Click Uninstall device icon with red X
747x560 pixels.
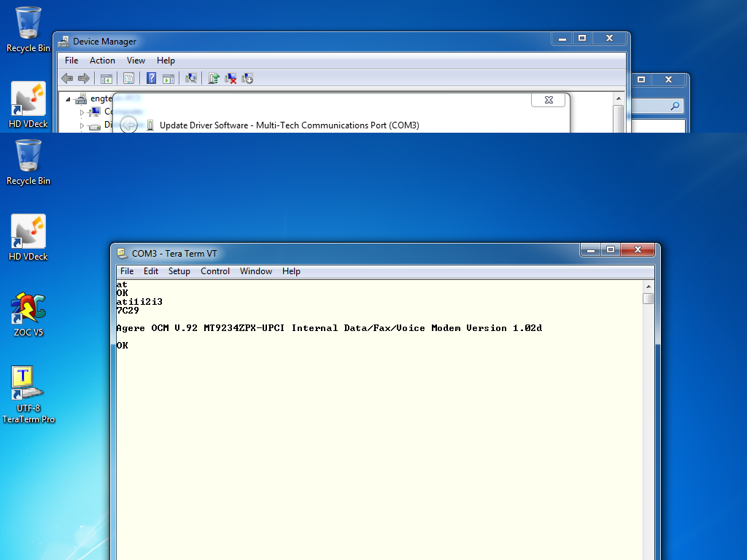pos(231,78)
